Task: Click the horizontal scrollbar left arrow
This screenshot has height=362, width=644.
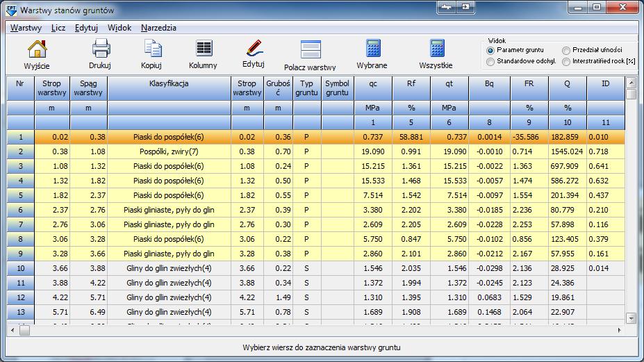Action: click(13, 330)
